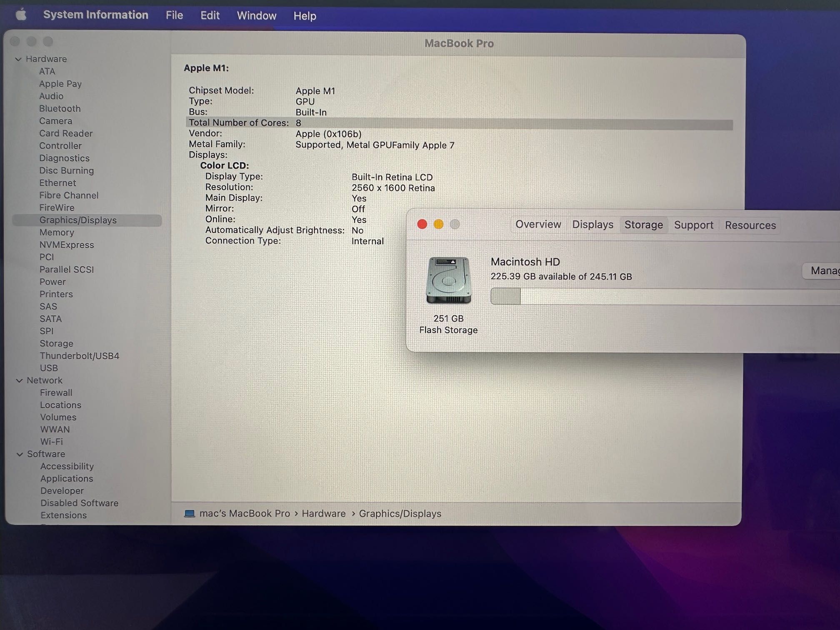Select Disc Burning in the sidebar
The width and height of the screenshot is (840, 630).
[x=66, y=170]
